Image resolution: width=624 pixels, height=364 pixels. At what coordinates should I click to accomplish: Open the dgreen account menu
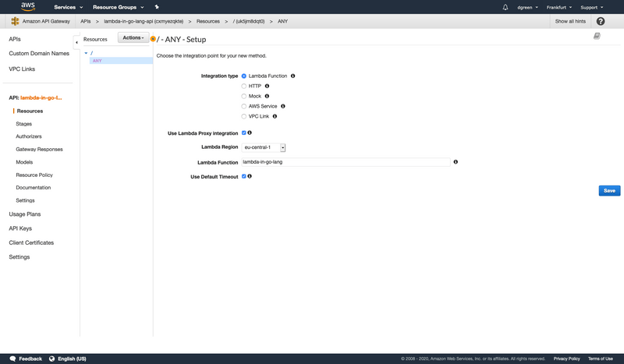click(x=527, y=7)
